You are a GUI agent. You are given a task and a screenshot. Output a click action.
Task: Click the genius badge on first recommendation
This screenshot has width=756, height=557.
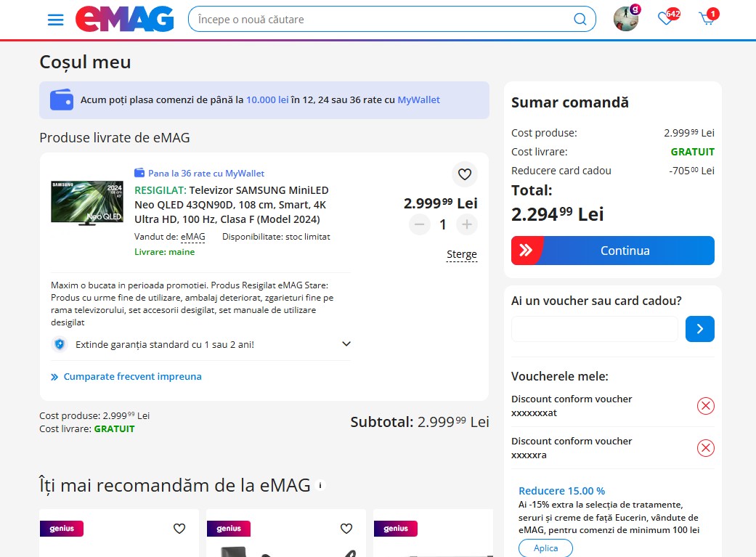tap(62, 529)
